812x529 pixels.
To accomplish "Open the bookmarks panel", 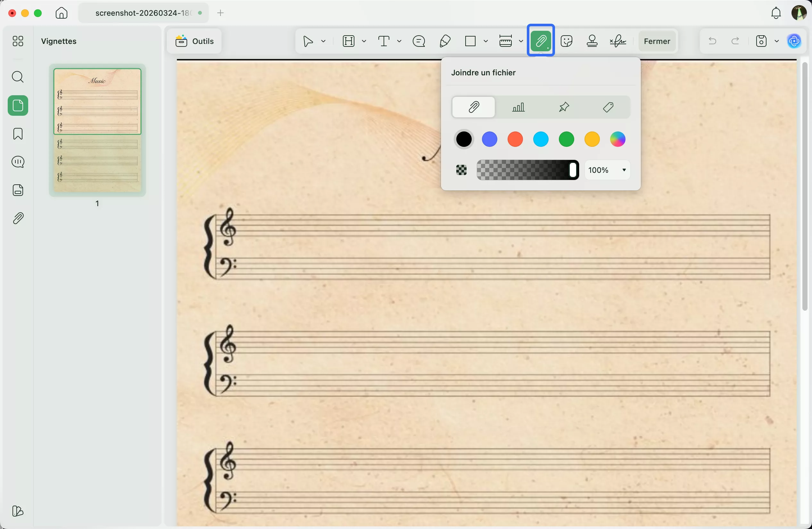I will (18, 134).
